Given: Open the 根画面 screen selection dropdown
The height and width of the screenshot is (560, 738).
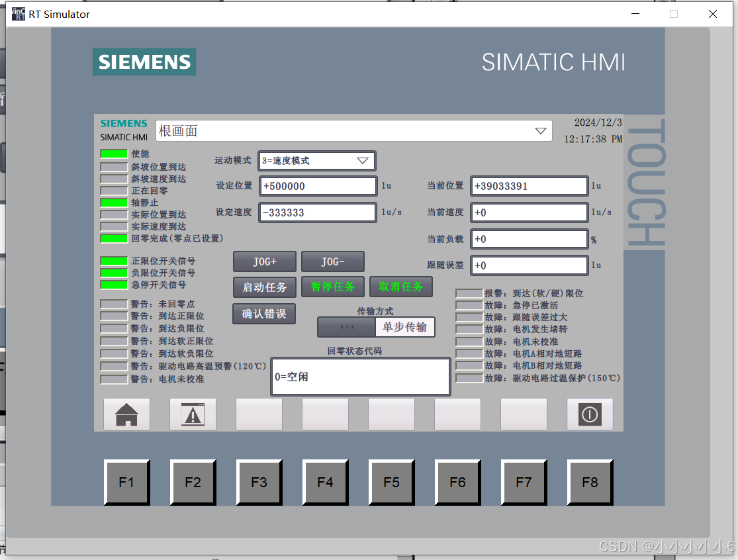Looking at the screenshot, I should [353, 131].
